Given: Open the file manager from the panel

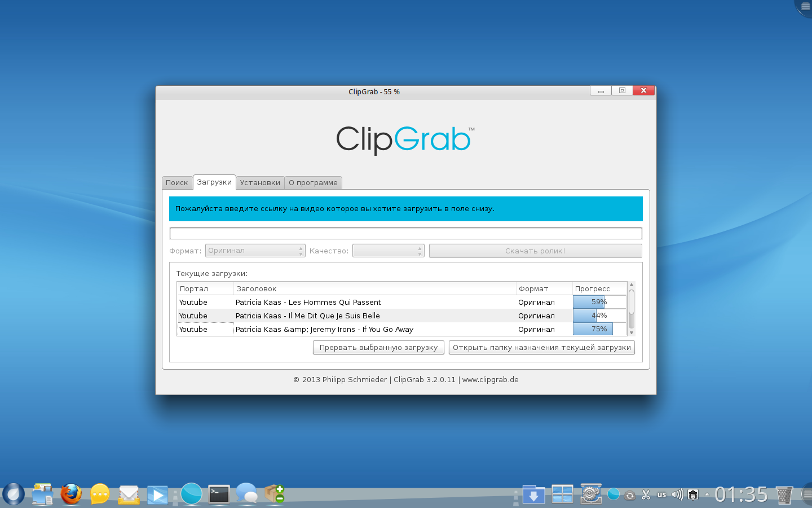Looking at the screenshot, I should 42,494.
